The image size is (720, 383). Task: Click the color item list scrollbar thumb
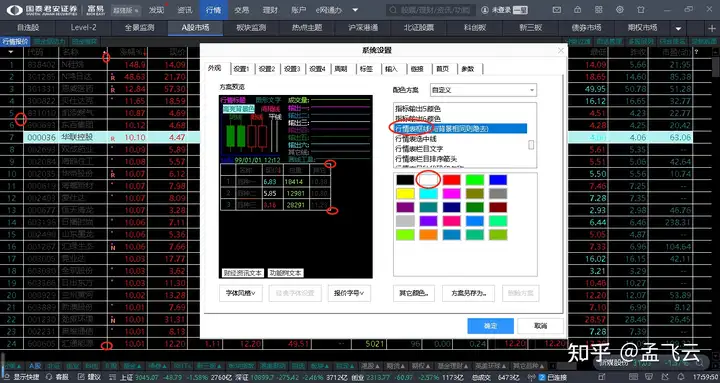pyautogui.click(x=531, y=145)
